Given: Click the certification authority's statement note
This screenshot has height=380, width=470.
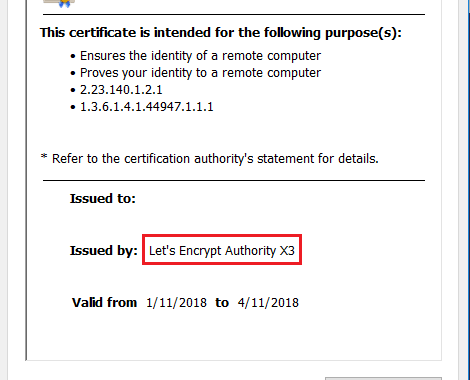Looking at the screenshot, I should (209, 159).
